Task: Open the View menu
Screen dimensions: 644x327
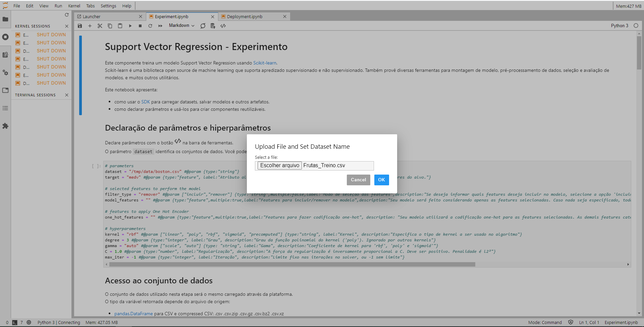Action: pyautogui.click(x=44, y=6)
